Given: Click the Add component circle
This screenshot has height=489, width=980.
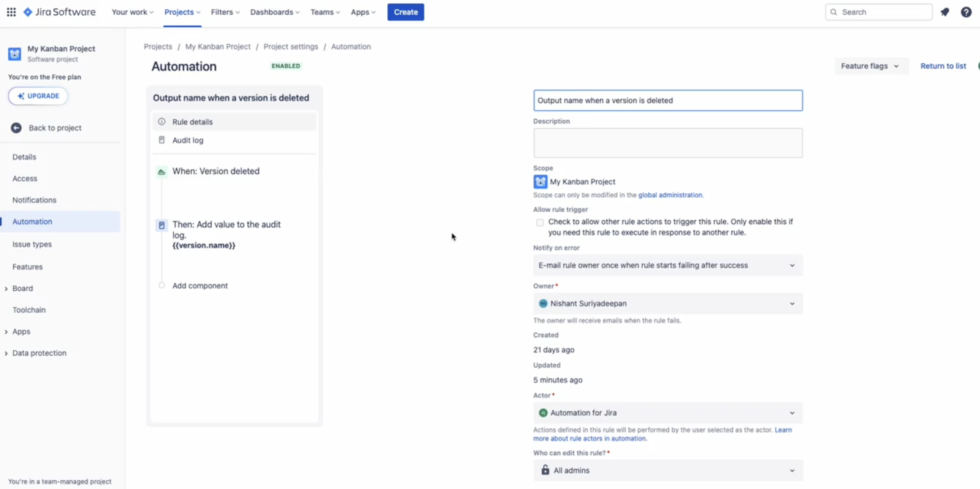Looking at the screenshot, I should pyautogui.click(x=162, y=285).
